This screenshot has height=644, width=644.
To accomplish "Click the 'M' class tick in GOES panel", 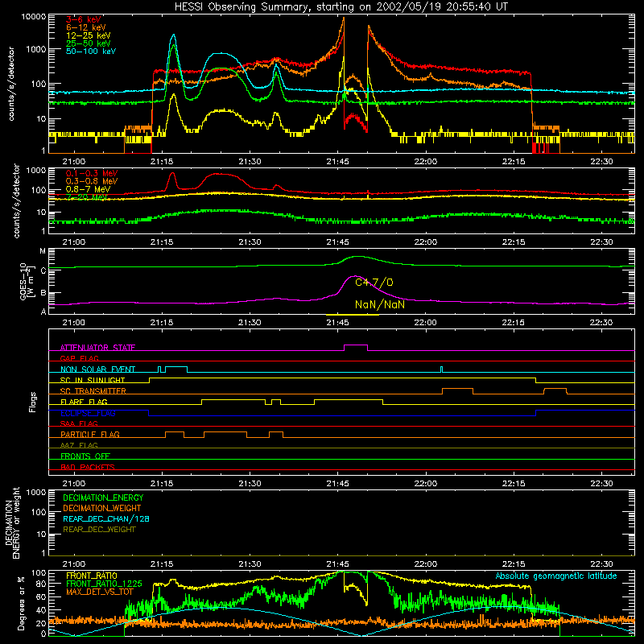I will pyautogui.click(x=43, y=251).
